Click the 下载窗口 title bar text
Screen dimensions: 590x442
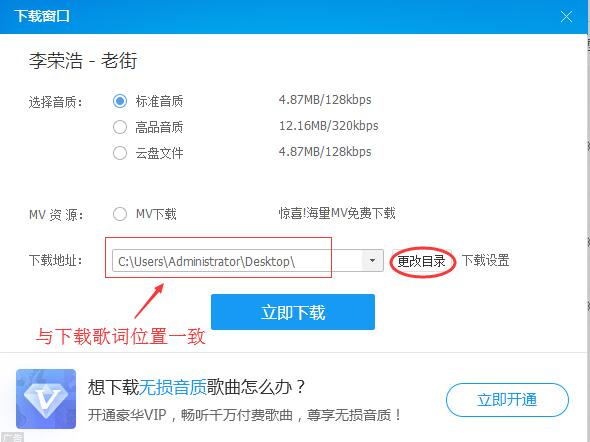[x=41, y=16]
